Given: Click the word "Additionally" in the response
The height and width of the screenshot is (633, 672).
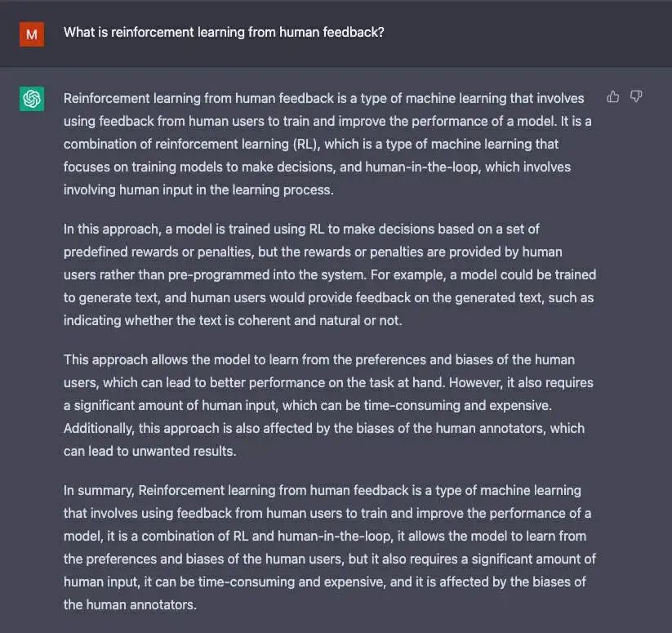Looking at the screenshot, I should (99, 428).
